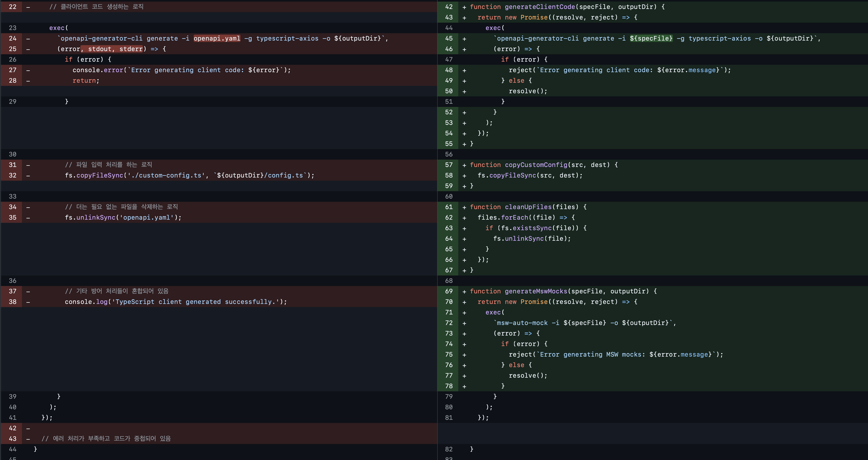Click highlighted 'openapi.yaml' on left line 24
This screenshot has width=868, height=460.
(x=217, y=38)
